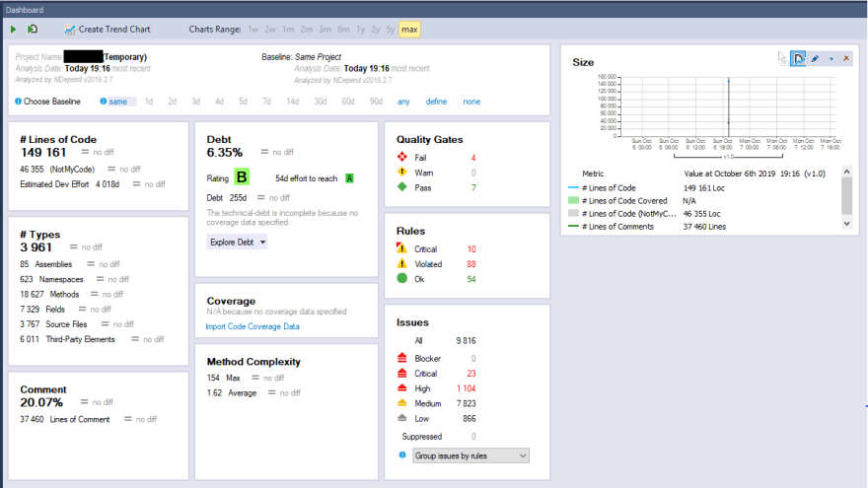Select the max charts range

point(409,30)
